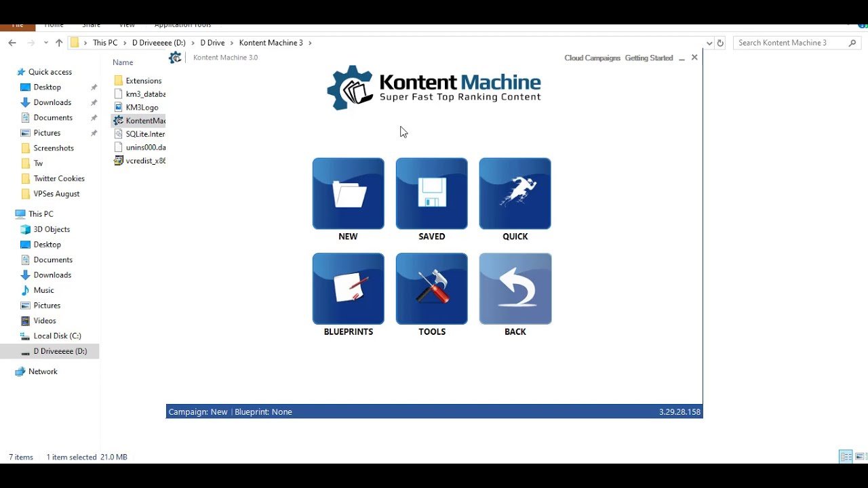Open recent locations dropdown in Explorer
868x488 pixels.
pos(45,43)
